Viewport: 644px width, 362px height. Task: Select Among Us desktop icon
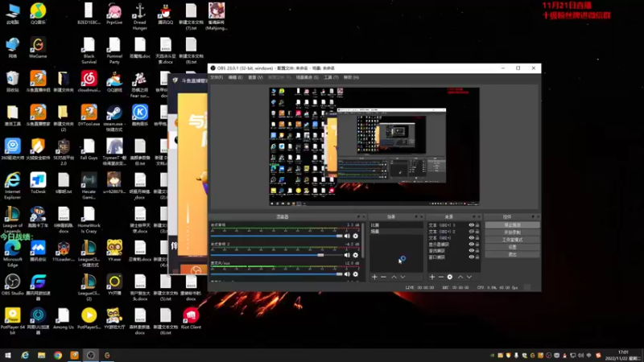64,319
